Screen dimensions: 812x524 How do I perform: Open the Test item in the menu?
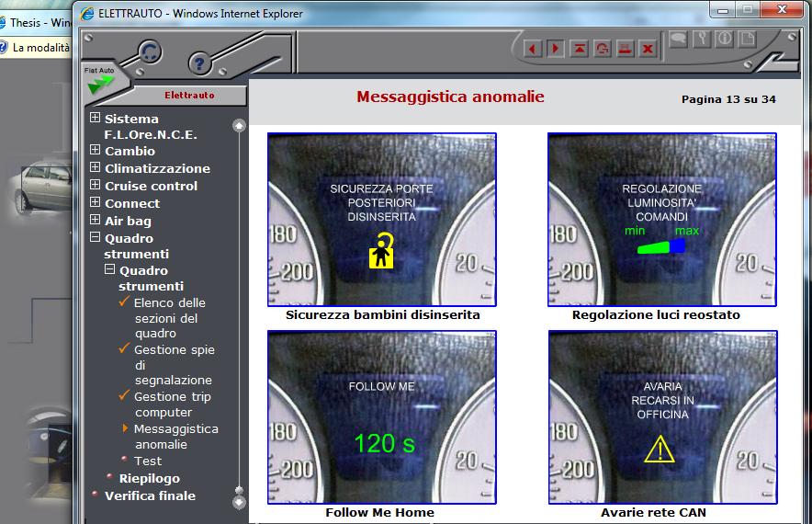tap(148, 461)
